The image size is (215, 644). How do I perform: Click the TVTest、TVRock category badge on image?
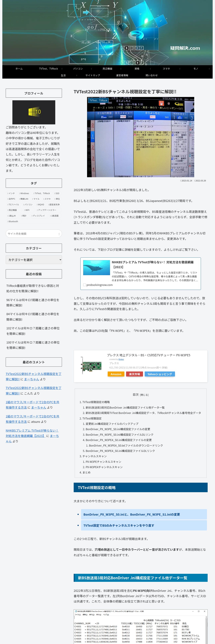pyautogui.click(x=98, y=100)
